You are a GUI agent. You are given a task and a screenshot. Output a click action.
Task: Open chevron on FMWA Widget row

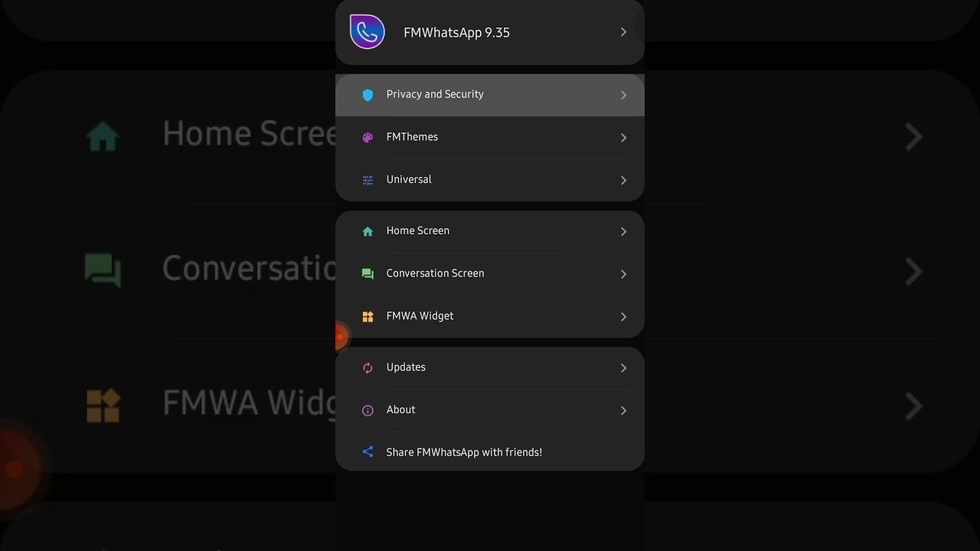point(623,316)
